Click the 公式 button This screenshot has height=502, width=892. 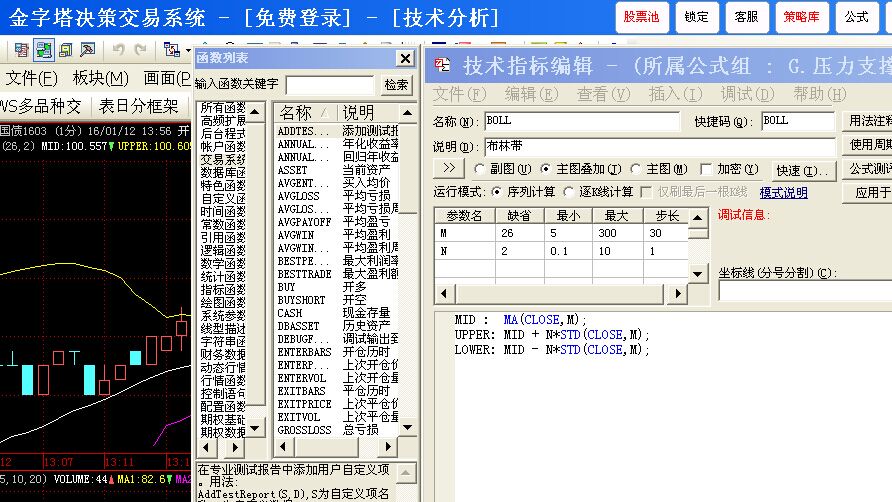(x=857, y=17)
